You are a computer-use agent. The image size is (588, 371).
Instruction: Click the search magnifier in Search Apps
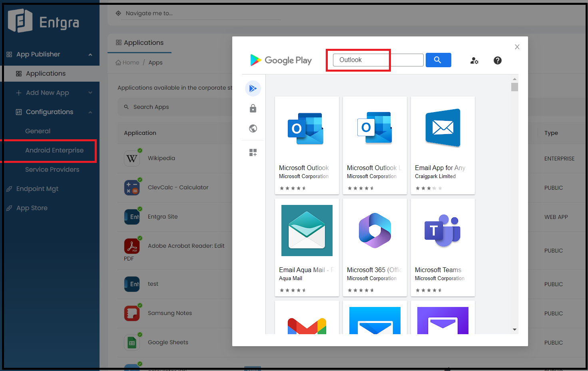click(x=126, y=107)
